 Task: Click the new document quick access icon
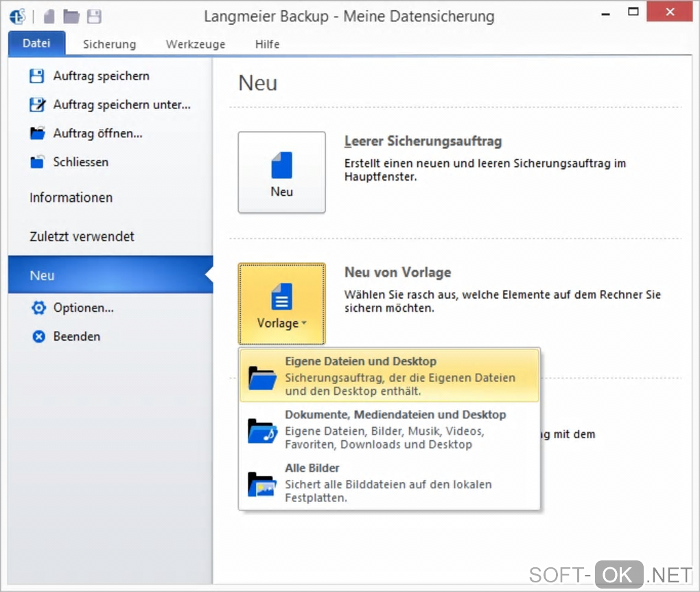click(x=49, y=17)
